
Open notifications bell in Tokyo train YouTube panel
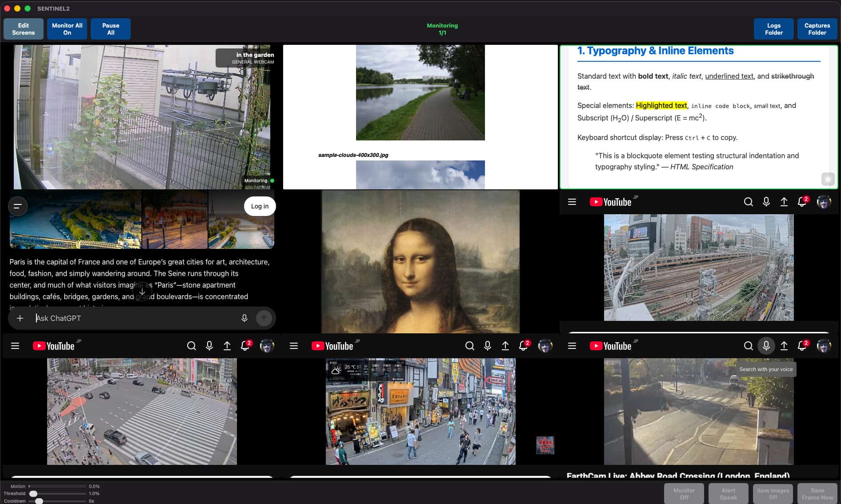pyautogui.click(x=802, y=202)
